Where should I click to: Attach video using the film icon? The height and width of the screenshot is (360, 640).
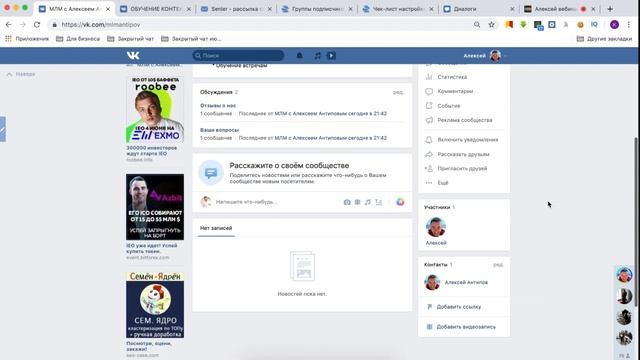(x=357, y=202)
